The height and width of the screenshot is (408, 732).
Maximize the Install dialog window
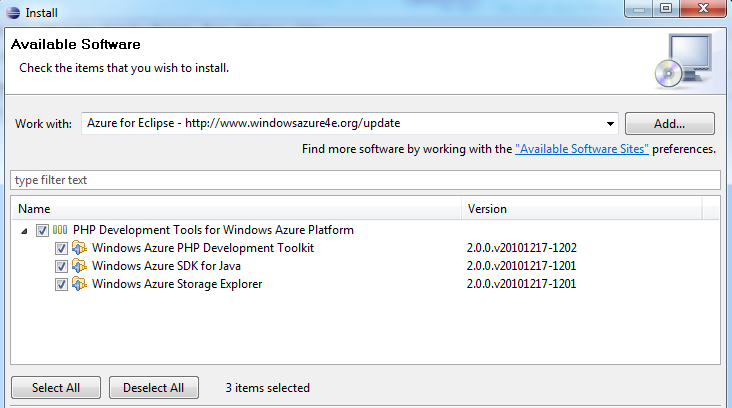[x=666, y=8]
